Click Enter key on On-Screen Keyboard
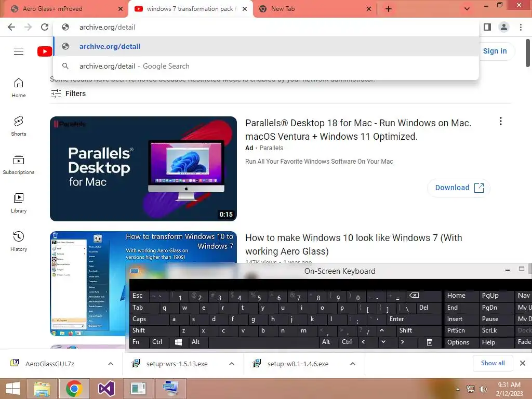The width and height of the screenshot is (532, 399). (414, 320)
